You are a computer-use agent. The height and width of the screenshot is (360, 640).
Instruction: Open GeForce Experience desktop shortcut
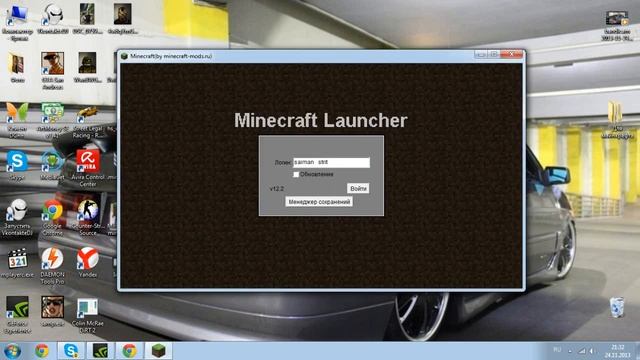coord(17,315)
